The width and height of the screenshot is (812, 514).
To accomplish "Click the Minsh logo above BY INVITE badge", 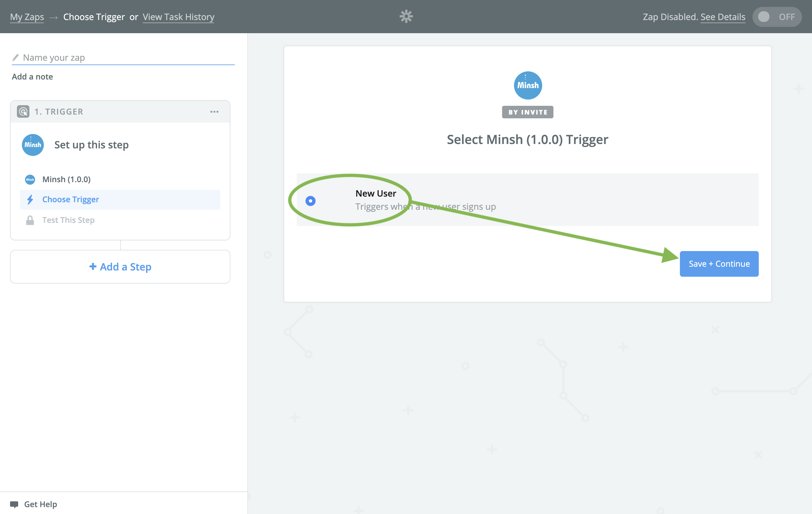I will coord(528,85).
